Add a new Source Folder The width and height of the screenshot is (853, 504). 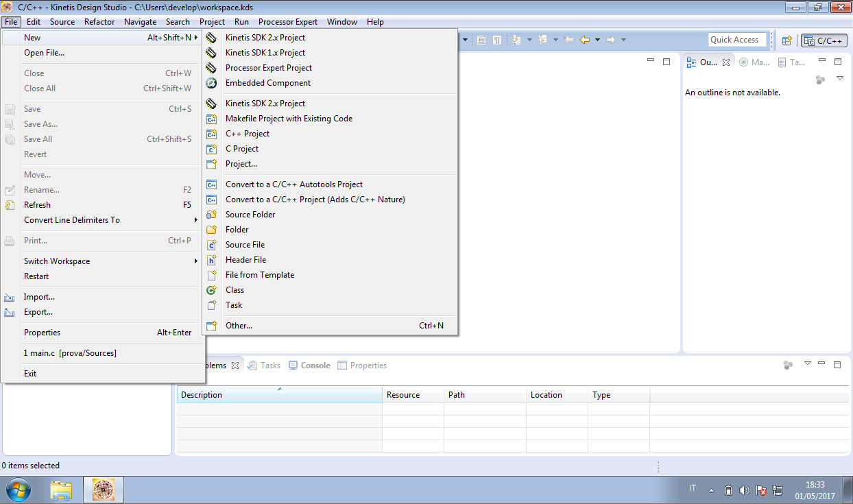(331, 215)
